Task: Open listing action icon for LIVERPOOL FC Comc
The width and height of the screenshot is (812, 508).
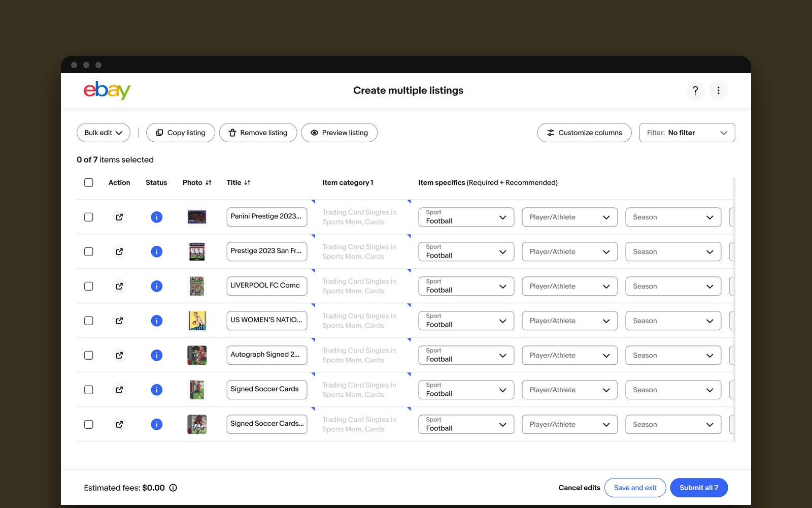Action: tap(119, 286)
